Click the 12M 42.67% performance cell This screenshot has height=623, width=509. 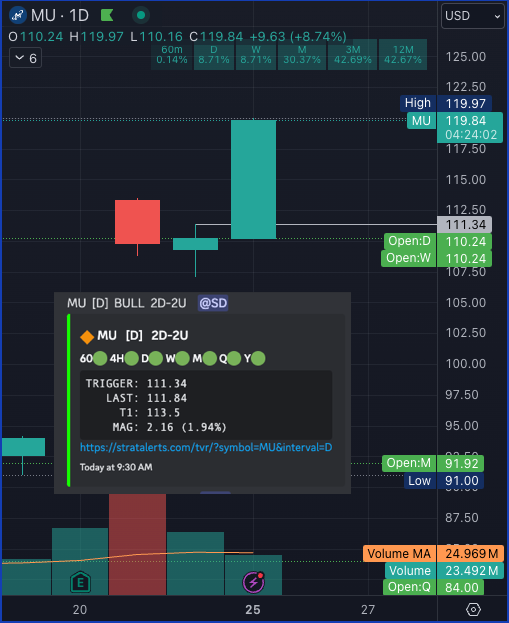[403, 55]
